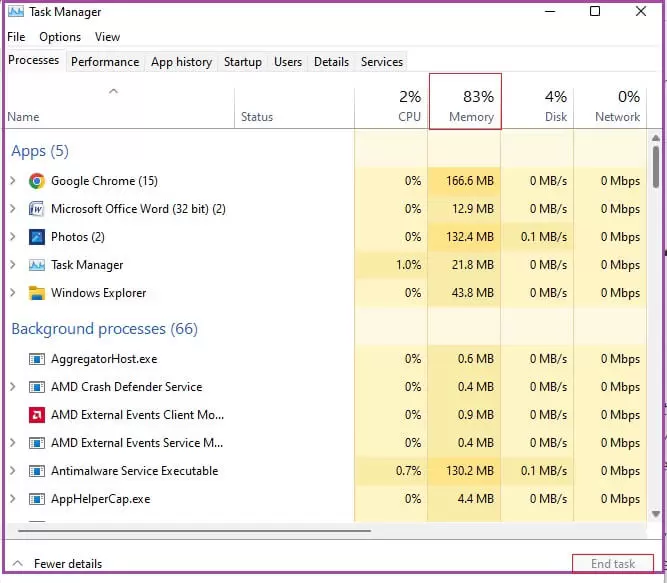Expand the Windows Explorer row
The height and width of the screenshot is (583, 667).
[x=13, y=293]
